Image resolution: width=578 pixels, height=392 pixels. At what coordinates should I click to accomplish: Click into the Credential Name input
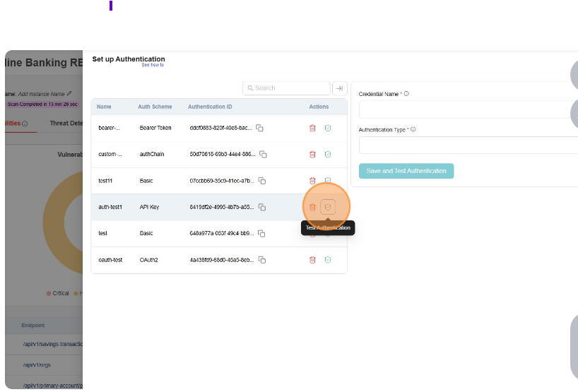(468, 109)
